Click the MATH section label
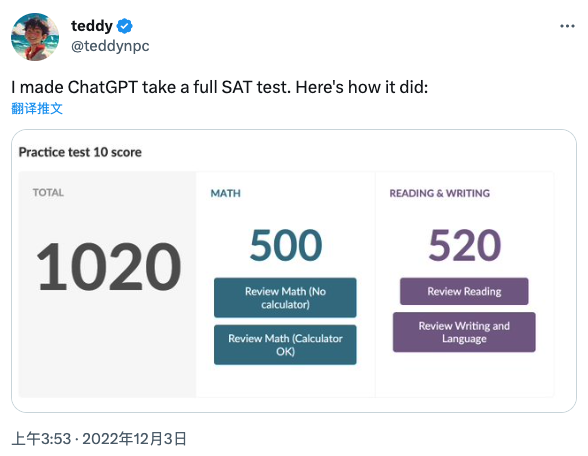588x456 pixels. point(225,193)
